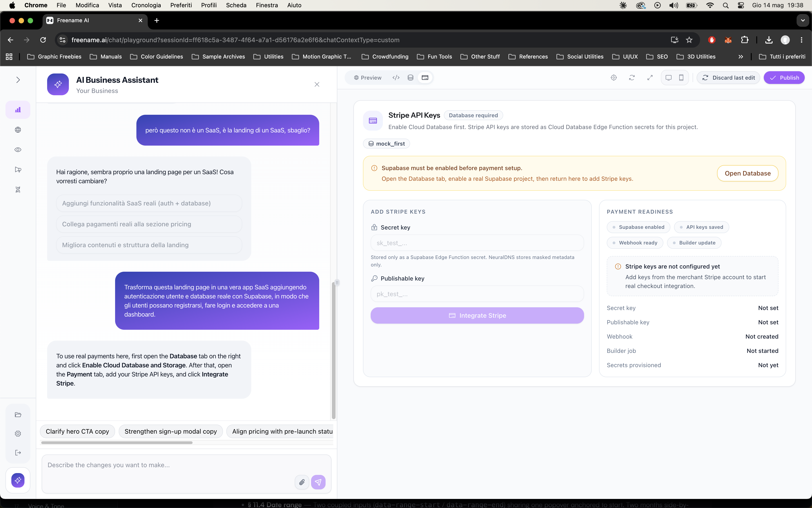
Task: Click the flag-style sidebar icon below the eye
Action: tap(18, 170)
